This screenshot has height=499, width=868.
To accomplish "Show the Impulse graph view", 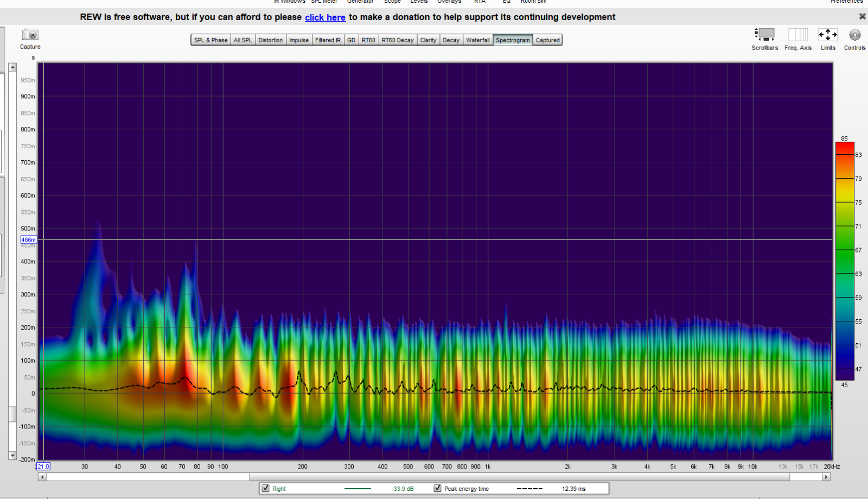I will tap(298, 40).
